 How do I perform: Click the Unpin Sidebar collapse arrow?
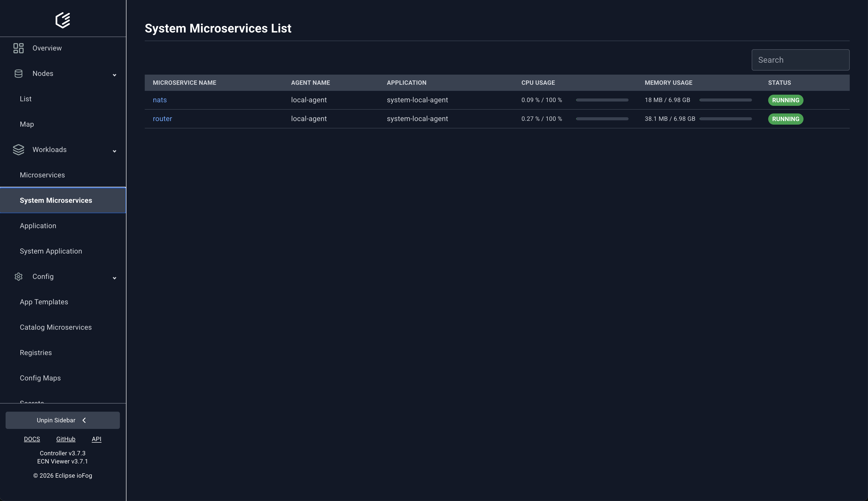point(84,420)
